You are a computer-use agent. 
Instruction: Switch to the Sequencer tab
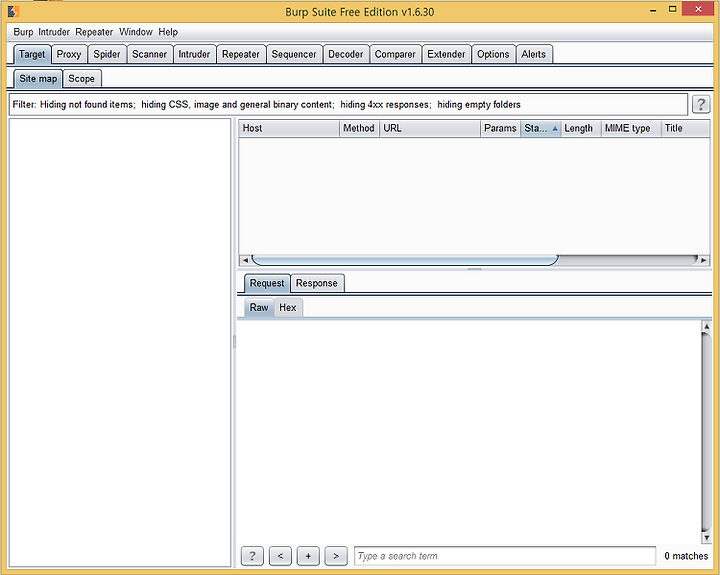[x=294, y=54]
